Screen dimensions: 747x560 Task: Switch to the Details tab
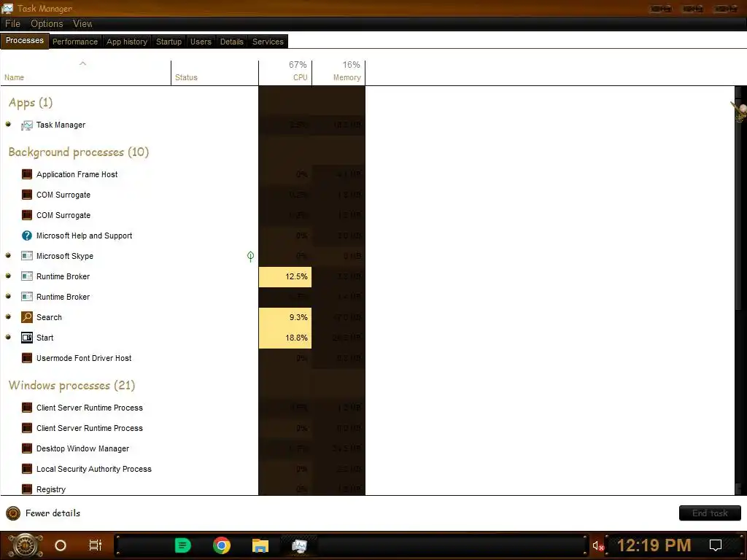pos(231,42)
